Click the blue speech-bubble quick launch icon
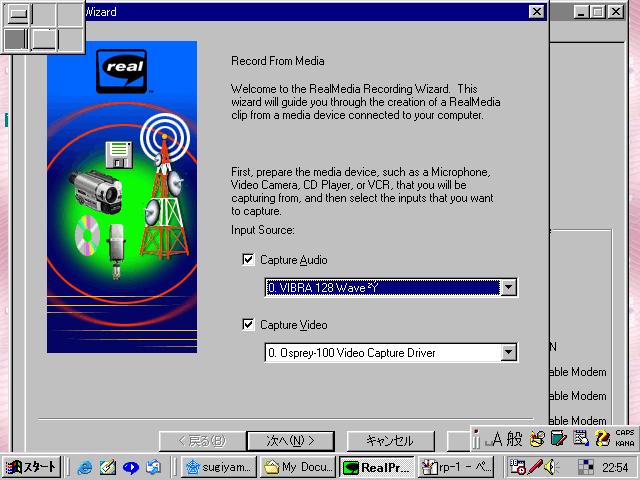The image size is (640, 480). click(131, 467)
